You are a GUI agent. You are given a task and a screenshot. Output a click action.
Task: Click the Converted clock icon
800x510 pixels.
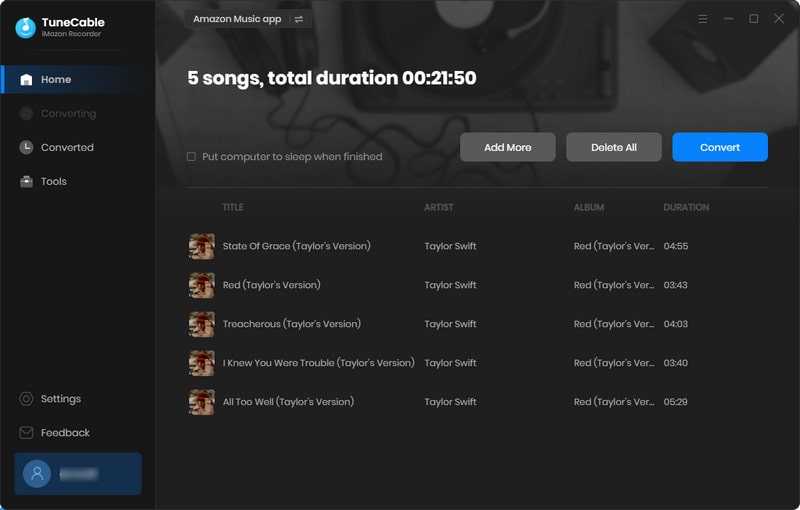tap(26, 147)
